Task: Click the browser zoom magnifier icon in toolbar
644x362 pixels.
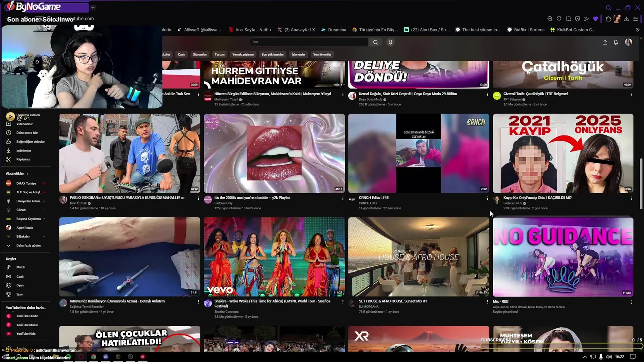Action: click(x=550, y=19)
